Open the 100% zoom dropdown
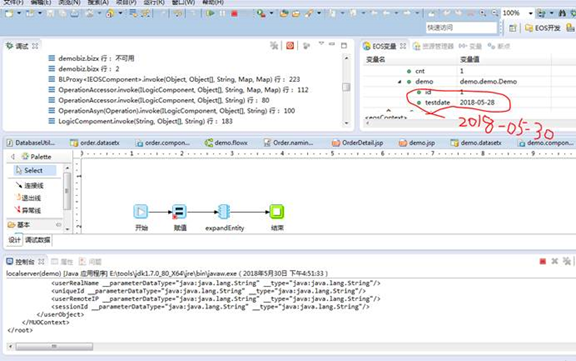The image size is (576, 361). coord(530,13)
